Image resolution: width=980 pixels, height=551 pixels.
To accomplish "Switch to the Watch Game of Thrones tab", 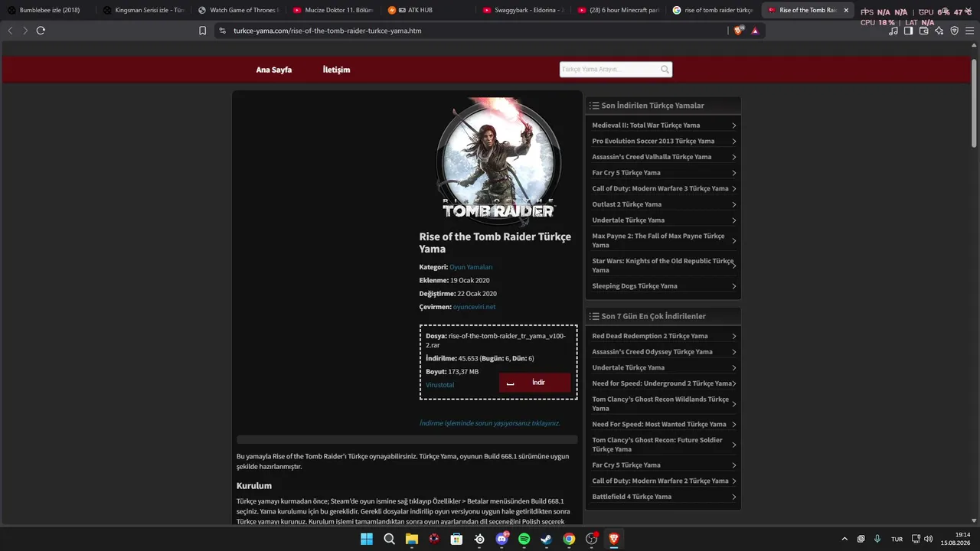I will pos(238,10).
